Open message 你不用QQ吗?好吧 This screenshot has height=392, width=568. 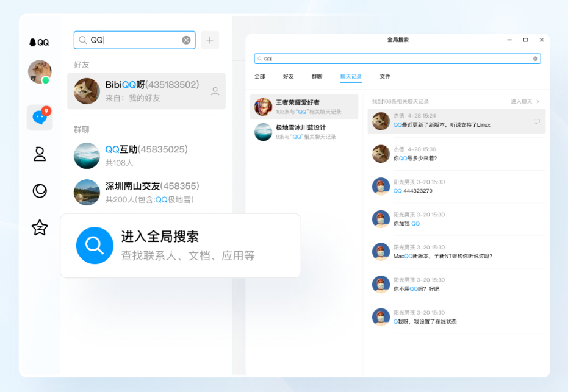click(x=456, y=285)
